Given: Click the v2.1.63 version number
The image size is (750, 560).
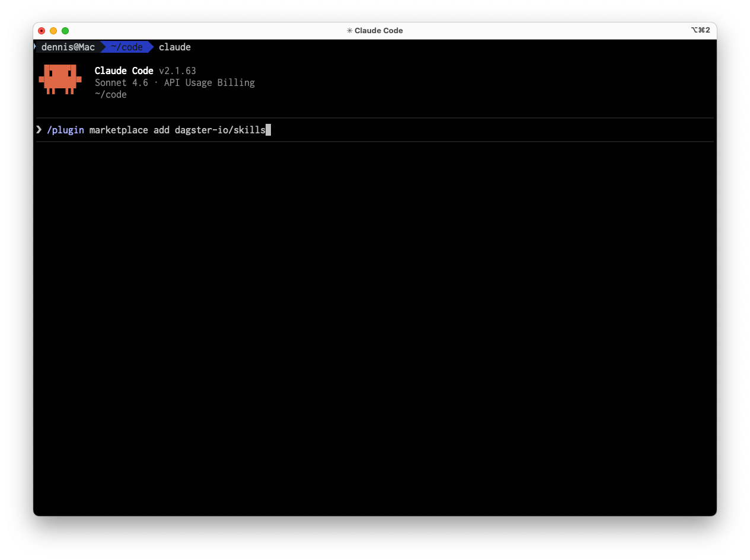Looking at the screenshot, I should (177, 71).
